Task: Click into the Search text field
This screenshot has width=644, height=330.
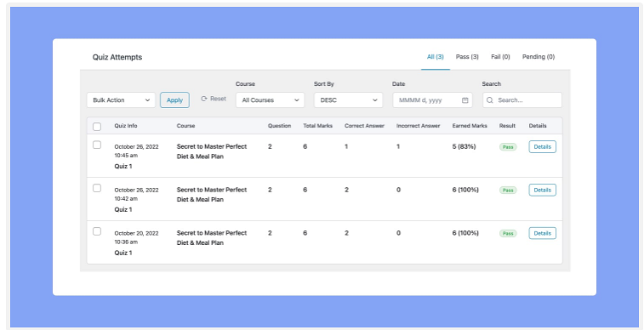Action: (522, 100)
